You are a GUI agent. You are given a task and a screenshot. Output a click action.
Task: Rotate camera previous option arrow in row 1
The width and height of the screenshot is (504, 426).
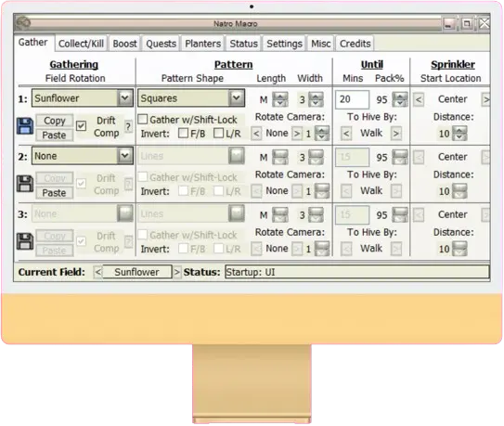[256, 133]
